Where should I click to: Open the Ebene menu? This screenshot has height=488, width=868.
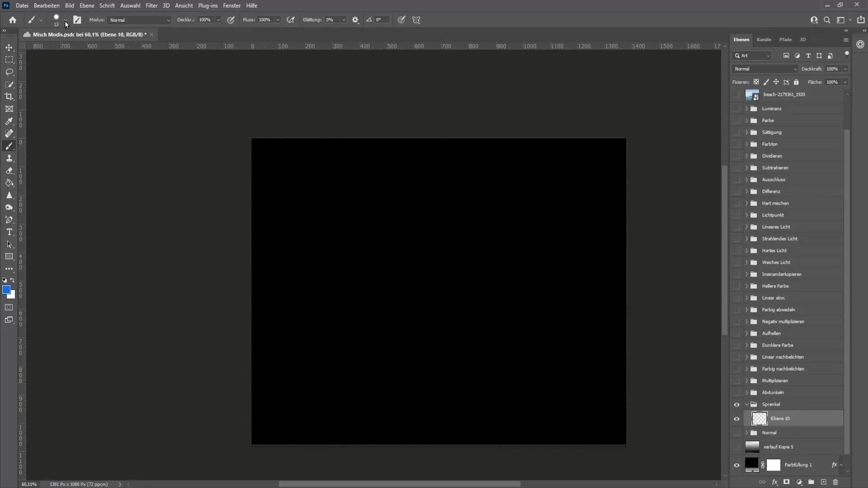86,5
